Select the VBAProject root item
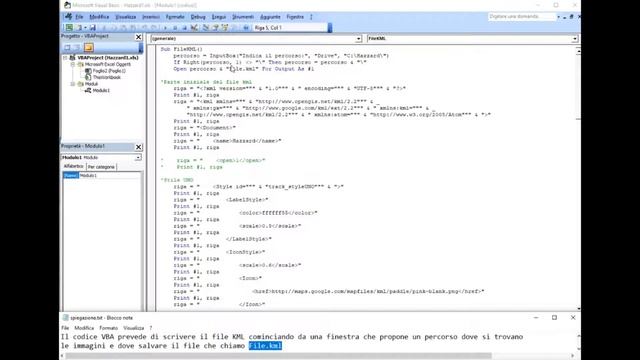 [x=107, y=58]
